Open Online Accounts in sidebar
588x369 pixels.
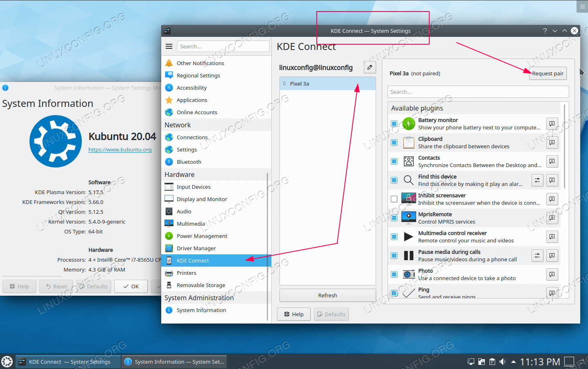pos(216,112)
